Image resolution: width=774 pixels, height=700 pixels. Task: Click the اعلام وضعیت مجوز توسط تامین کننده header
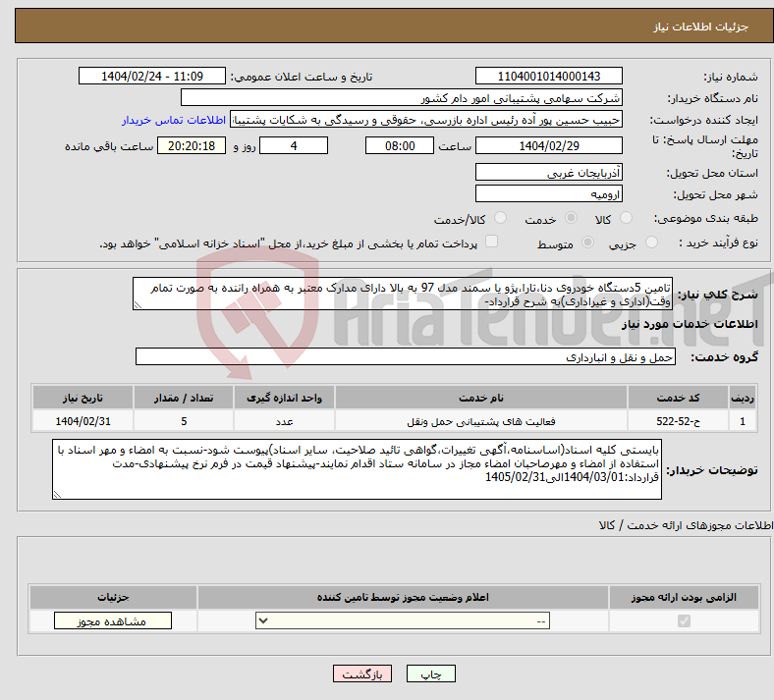pyautogui.click(x=403, y=597)
